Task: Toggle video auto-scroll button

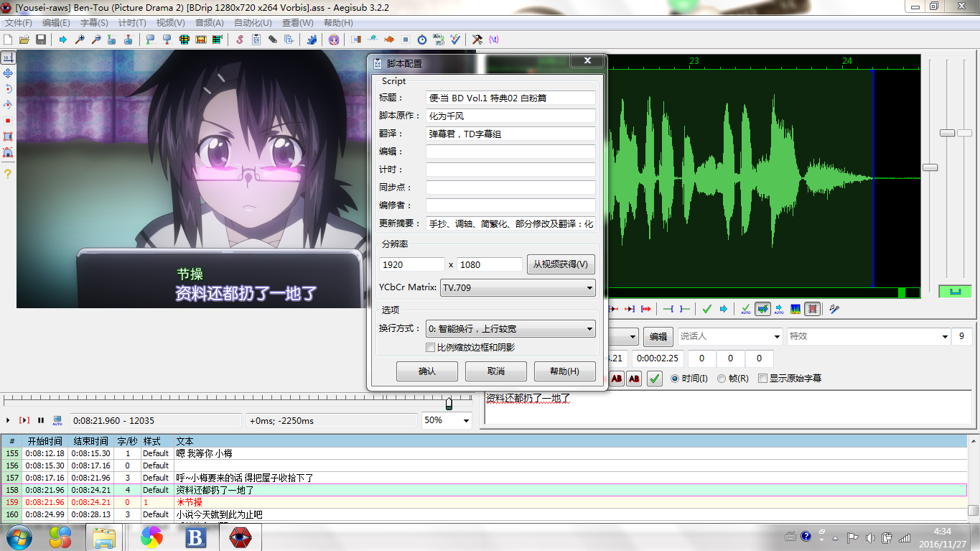Action: pos(57,420)
